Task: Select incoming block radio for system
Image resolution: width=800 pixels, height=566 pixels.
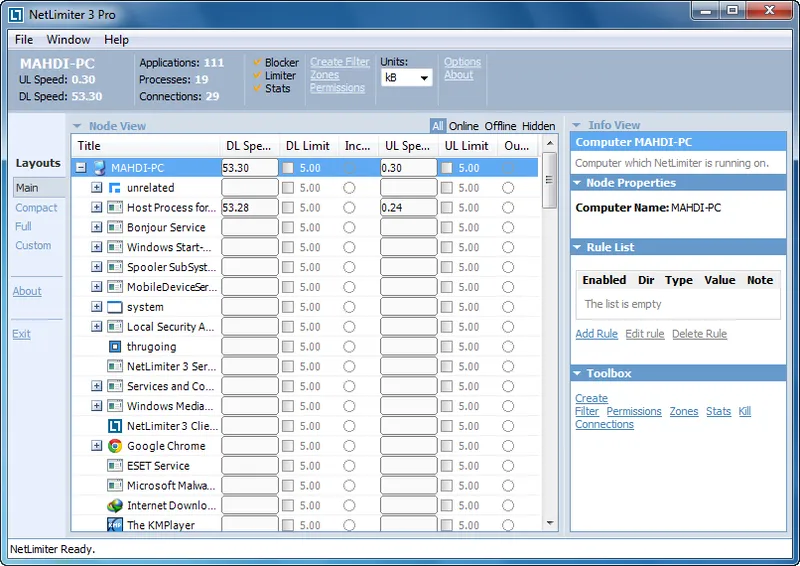Action: point(349,307)
